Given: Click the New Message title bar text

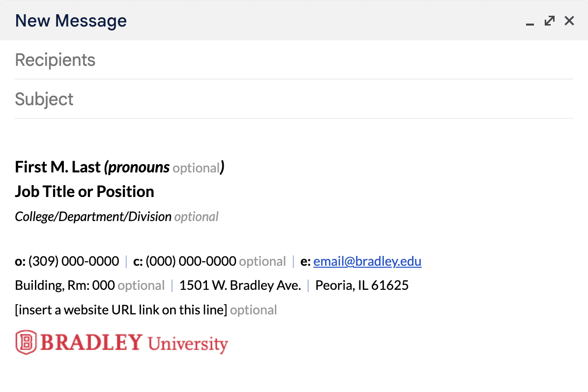Looking at the screenshot, I should [71, 21].
